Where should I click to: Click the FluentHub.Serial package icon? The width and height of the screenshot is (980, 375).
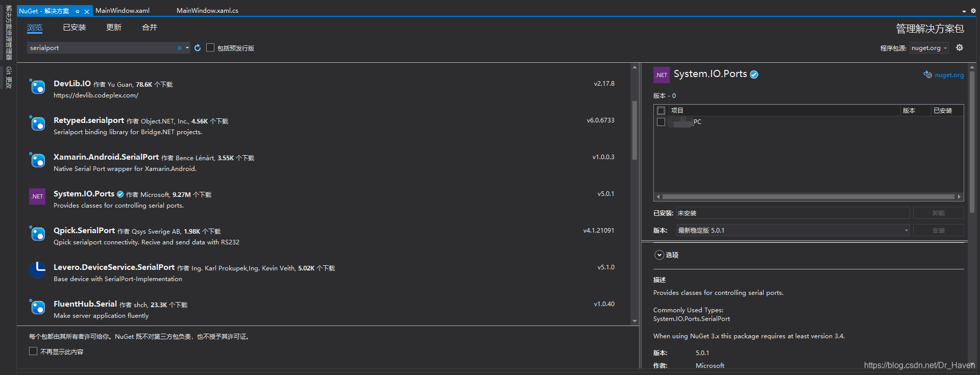37,307
